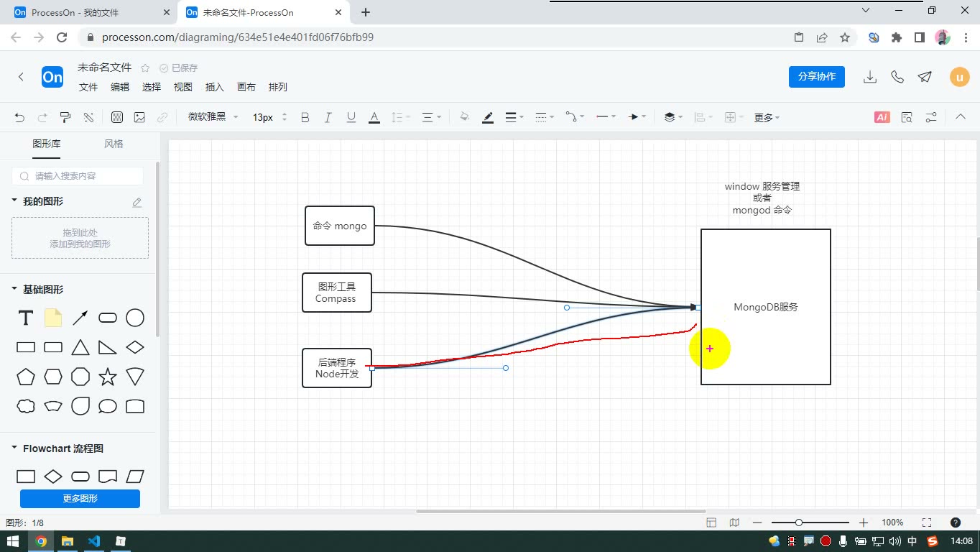980x552 pixels.
Task: Click the insert image icon
Action: 139,117
